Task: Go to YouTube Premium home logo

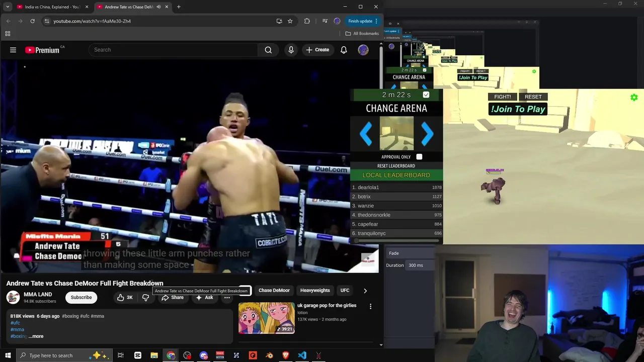Action: 42,50
